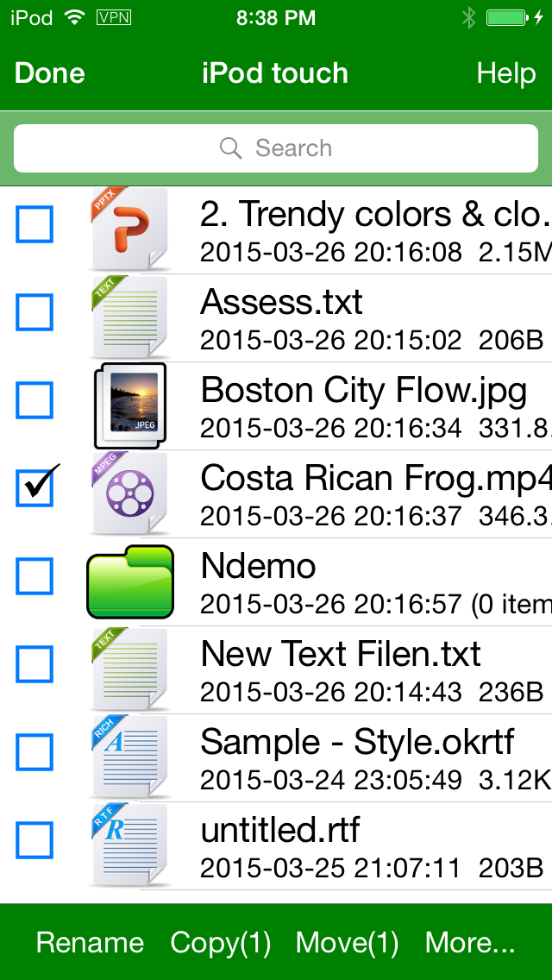Tick the Boston City Flow.jpg checkbox
The height and width of the screenshot is (980, 552).
(x=34, y=400)
